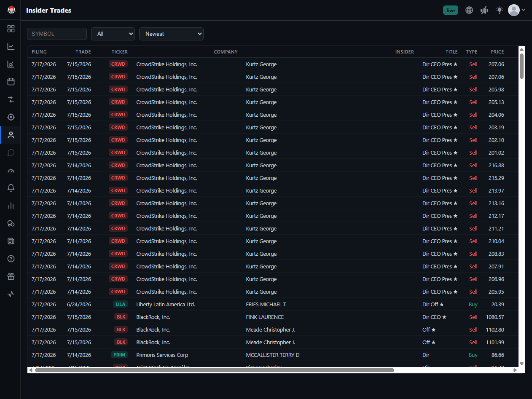This screenshot has width=532, height=399.
Task: Open the All trade type dropdown
Action: [113, 34]
